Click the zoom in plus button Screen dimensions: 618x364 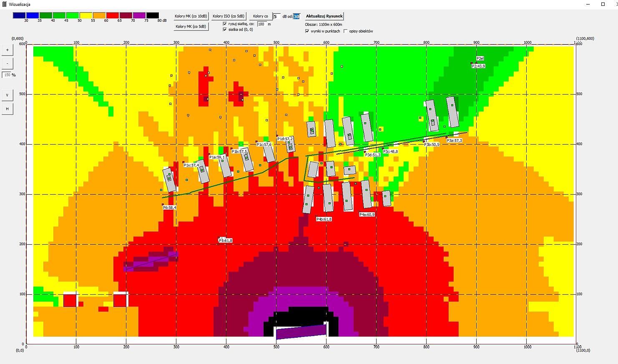pos(7,50)
